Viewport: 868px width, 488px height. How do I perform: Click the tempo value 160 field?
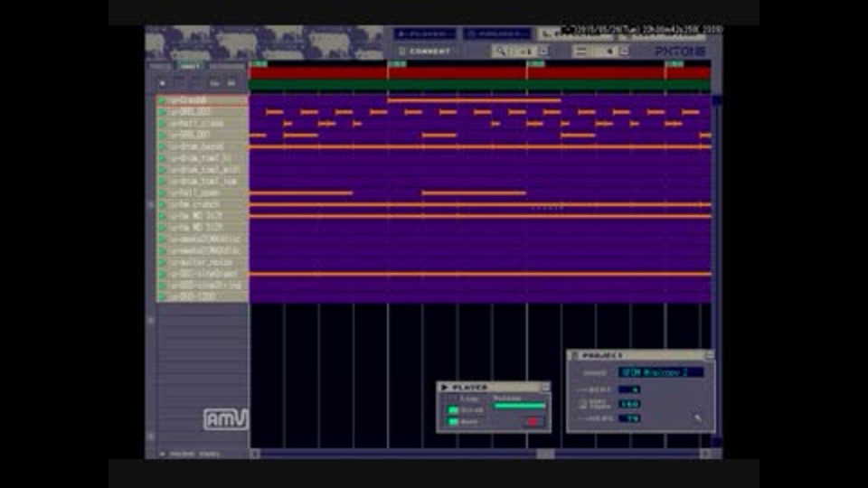629,404
